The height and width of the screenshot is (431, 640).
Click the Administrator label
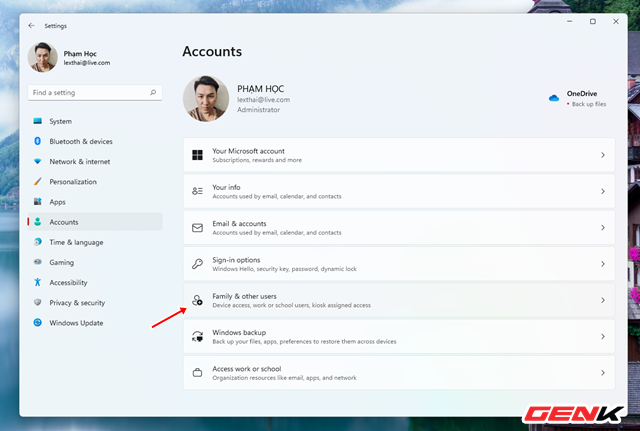point(258,110)
